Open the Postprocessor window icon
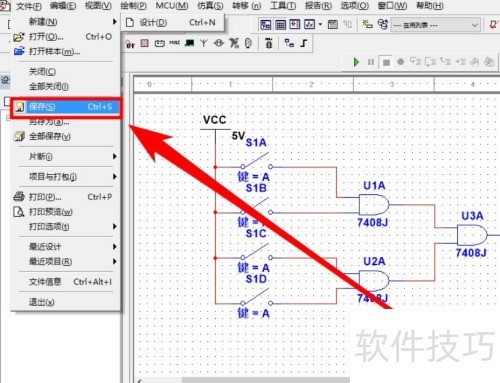The height and width of the screenshot is (383, 500). (x=333, y=25)
